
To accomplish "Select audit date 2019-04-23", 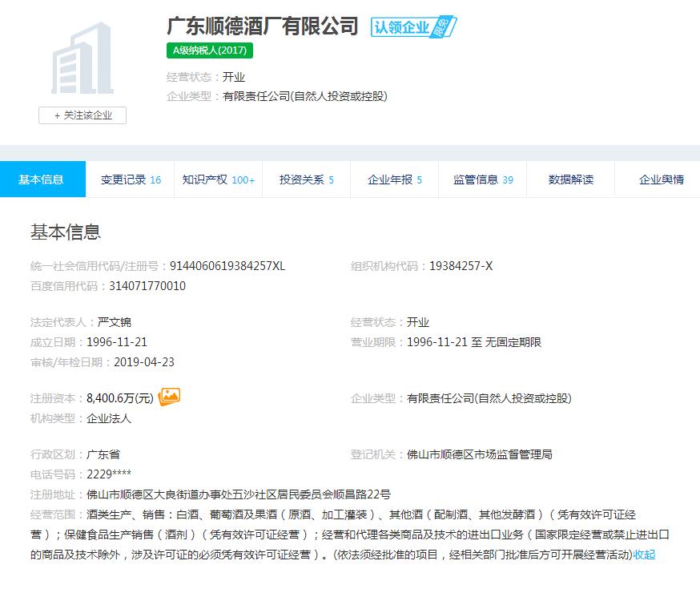I will [x=143, y=362].
